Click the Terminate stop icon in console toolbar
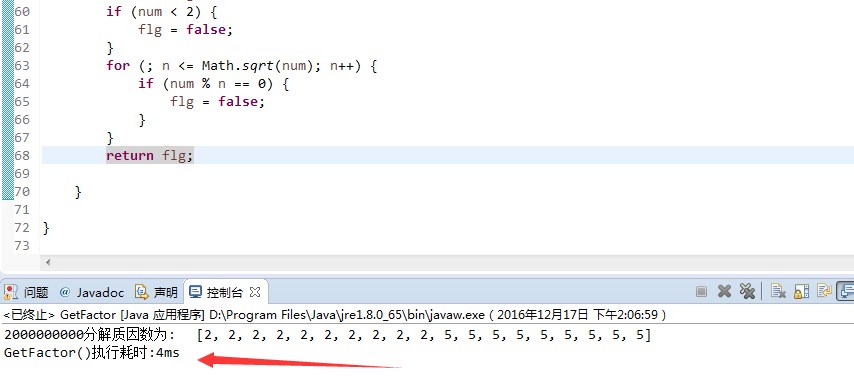854x390 pixels. 702,292
